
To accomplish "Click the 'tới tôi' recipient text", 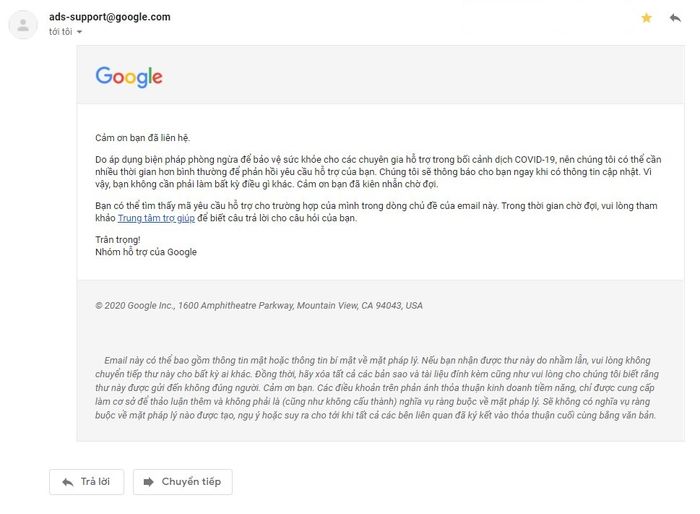I will (61, 32).
